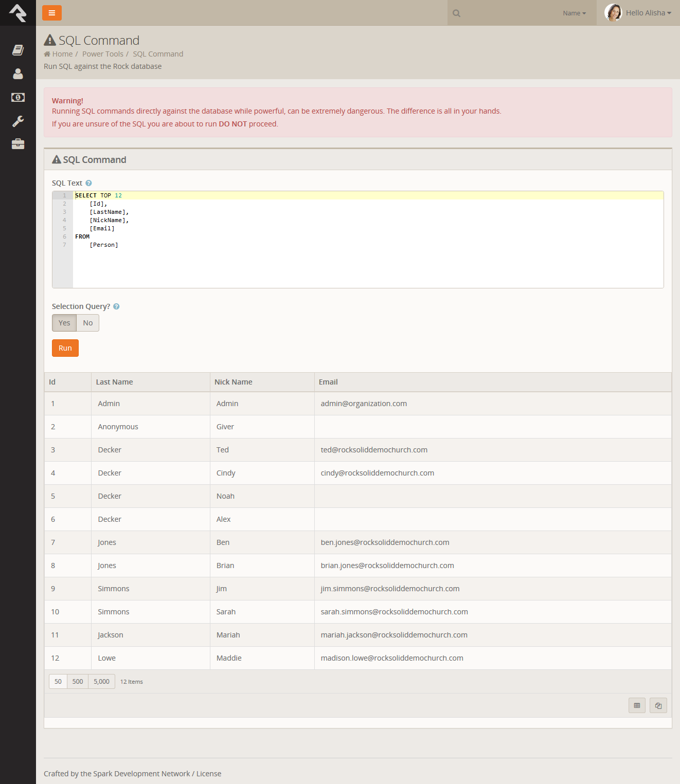Select the row with Nick Name Giver

(x=358, y=427)
